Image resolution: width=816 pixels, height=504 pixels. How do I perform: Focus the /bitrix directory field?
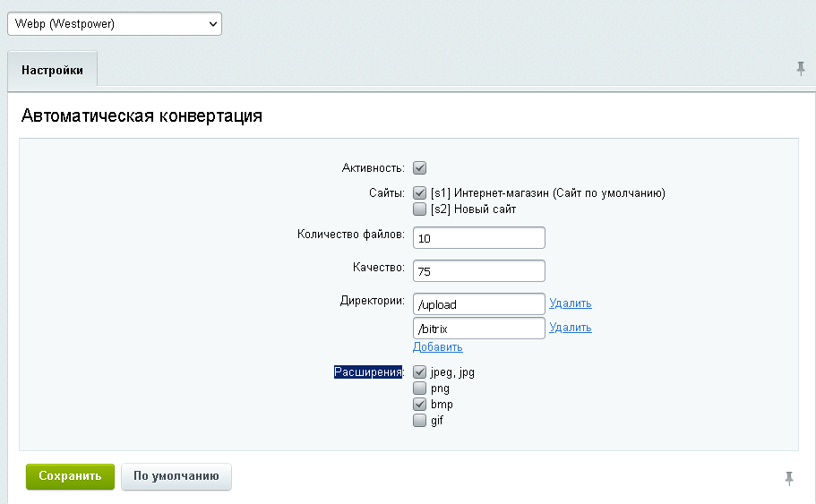pos(478,329)
